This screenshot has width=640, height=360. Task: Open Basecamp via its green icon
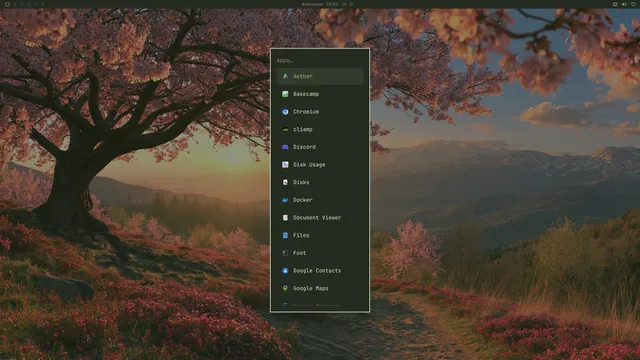tap(285, 94)
